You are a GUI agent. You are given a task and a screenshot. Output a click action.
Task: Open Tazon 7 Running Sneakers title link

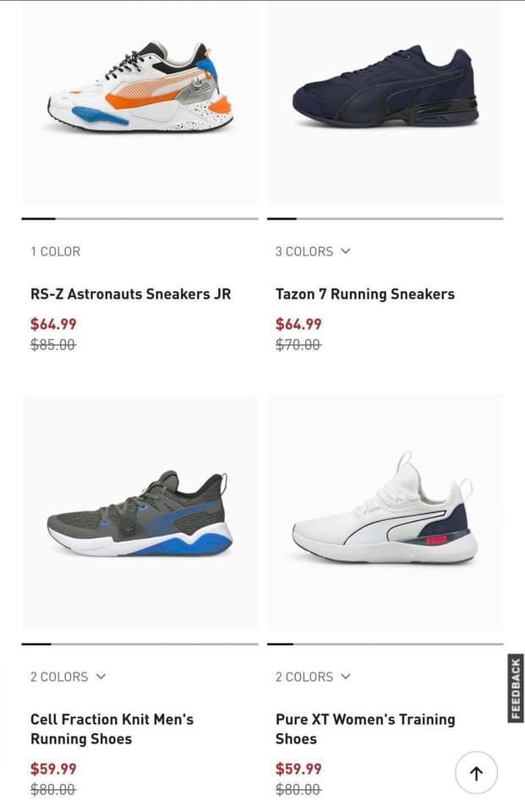(x=365, y=294)
